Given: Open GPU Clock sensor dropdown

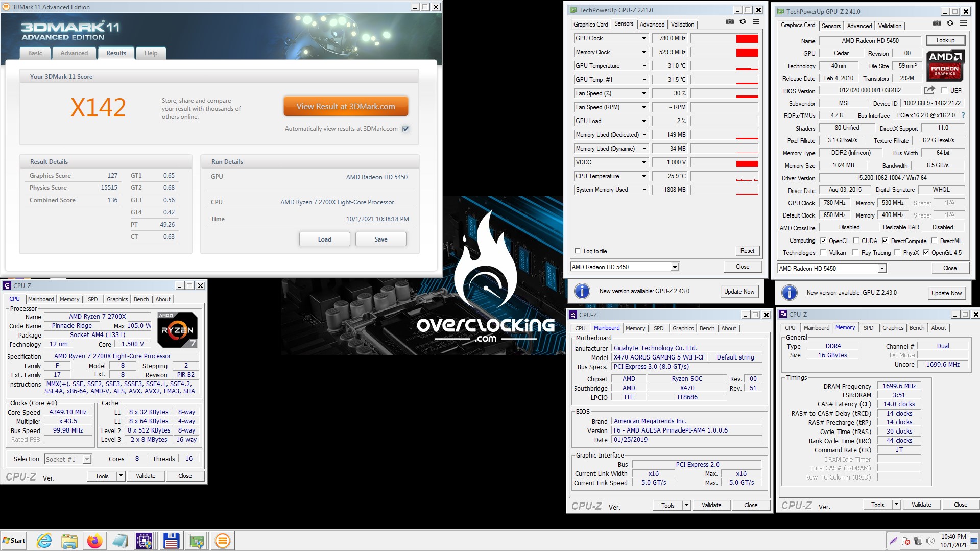Looking at the screenshot, I should pos(644,38).
